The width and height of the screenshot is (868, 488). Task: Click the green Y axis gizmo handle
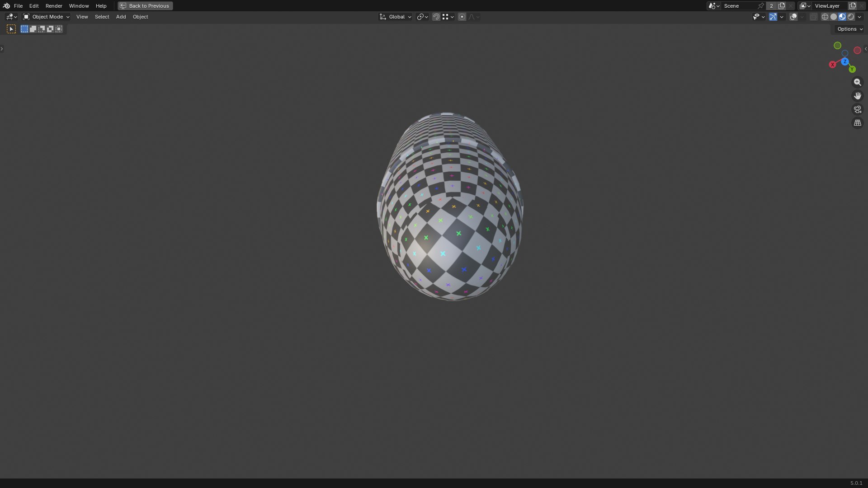point(852,69)
